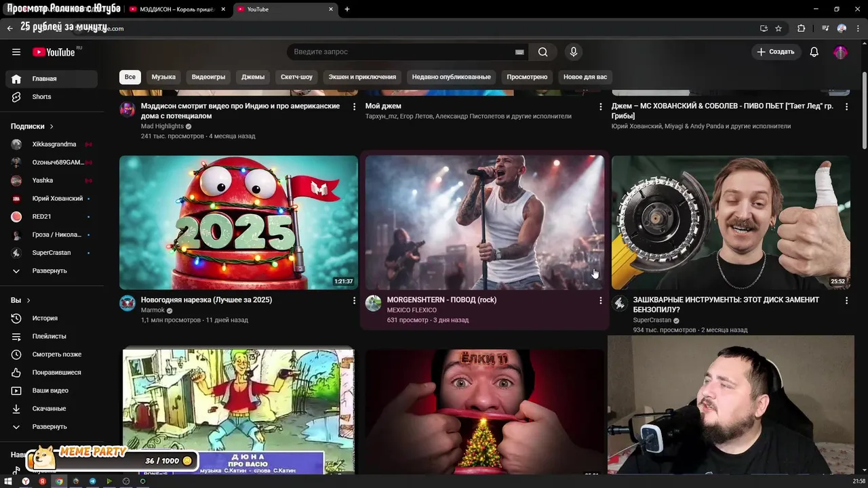This screenshot has width=868, height=488.
Task: Open browser extensions puzzle icon
Action: (x=802, y=28)
